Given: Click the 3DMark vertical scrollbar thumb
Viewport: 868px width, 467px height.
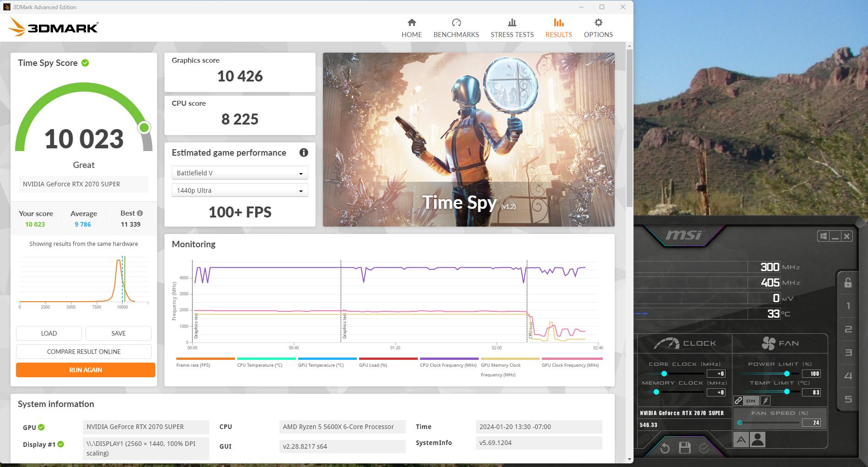Looking at the screenshot, I should pos(629,128).
